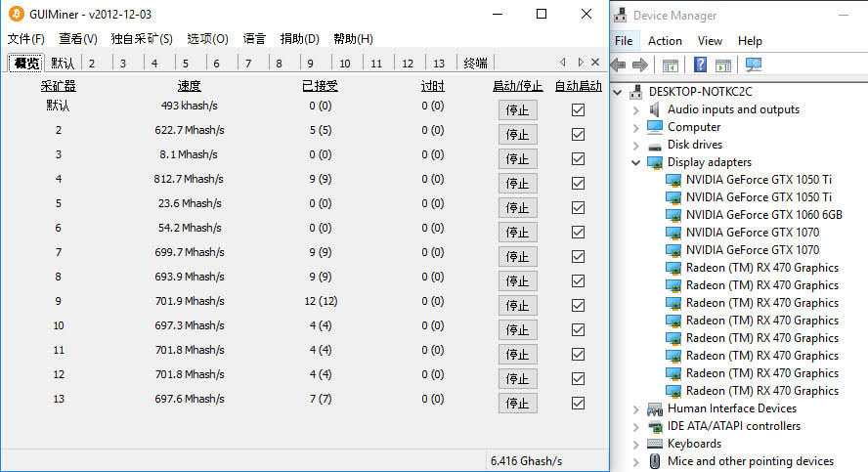Click the Human Interface Devices icon

(x=655, y=408)
